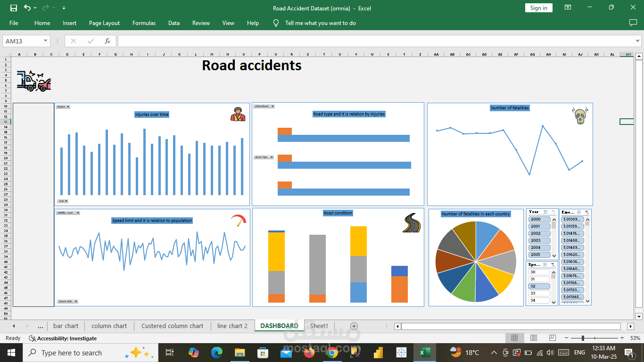Go to the Formulas tab
Viewport: 644px width, 362px height.
[144, 23]
